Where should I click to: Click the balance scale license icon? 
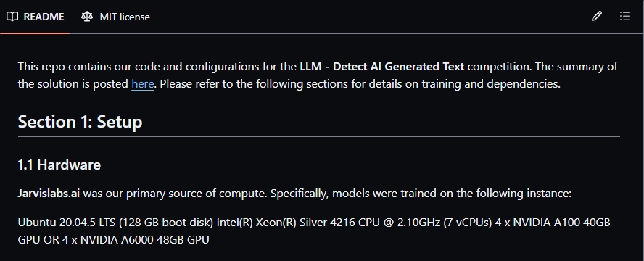(x=86, y=17)
